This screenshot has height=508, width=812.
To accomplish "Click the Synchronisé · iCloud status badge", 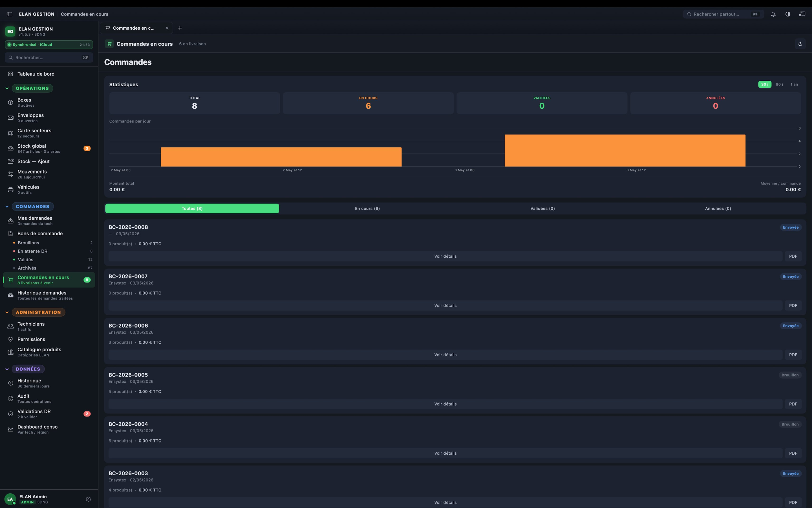I will coord(49,45).
